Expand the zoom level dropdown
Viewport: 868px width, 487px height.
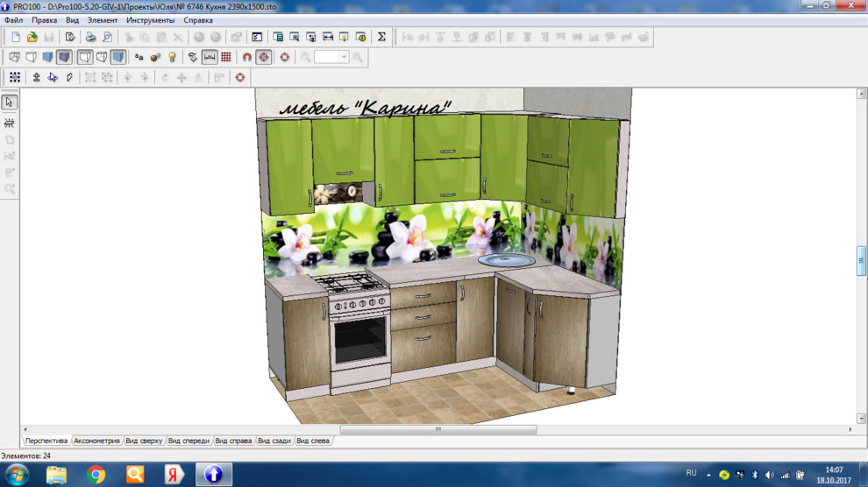pyautogui.click(x=344, y=57)
